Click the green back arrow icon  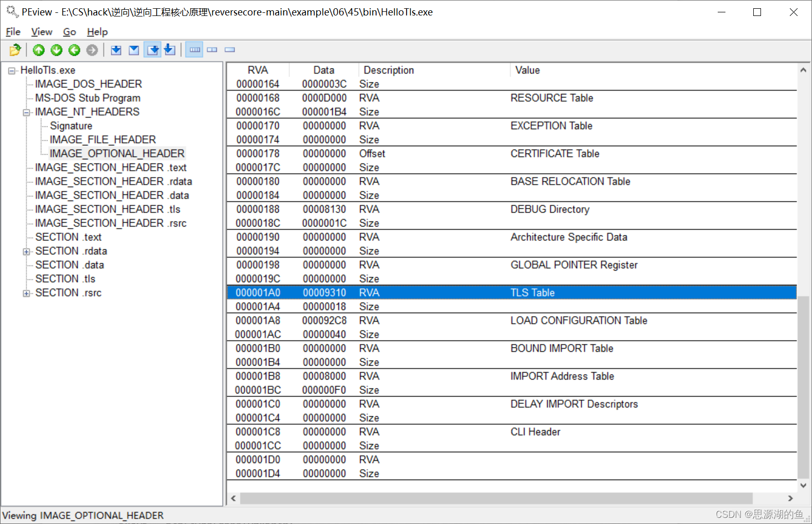74,50
